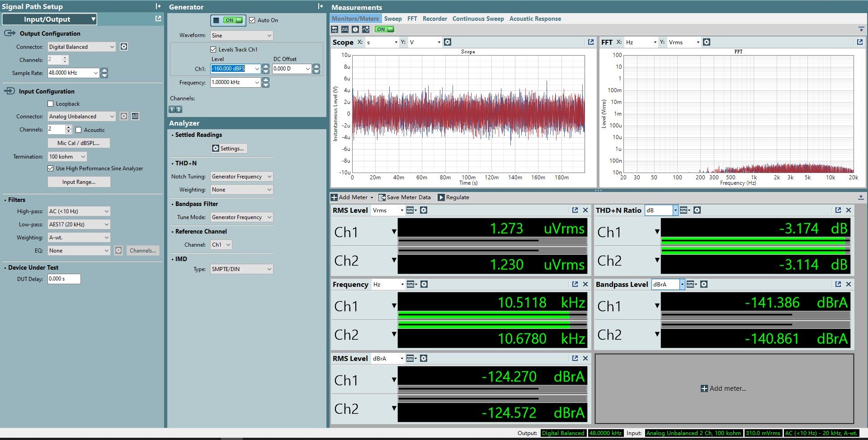
Task: Switch to the Acoustic Response tab
Action: point(535,19)
